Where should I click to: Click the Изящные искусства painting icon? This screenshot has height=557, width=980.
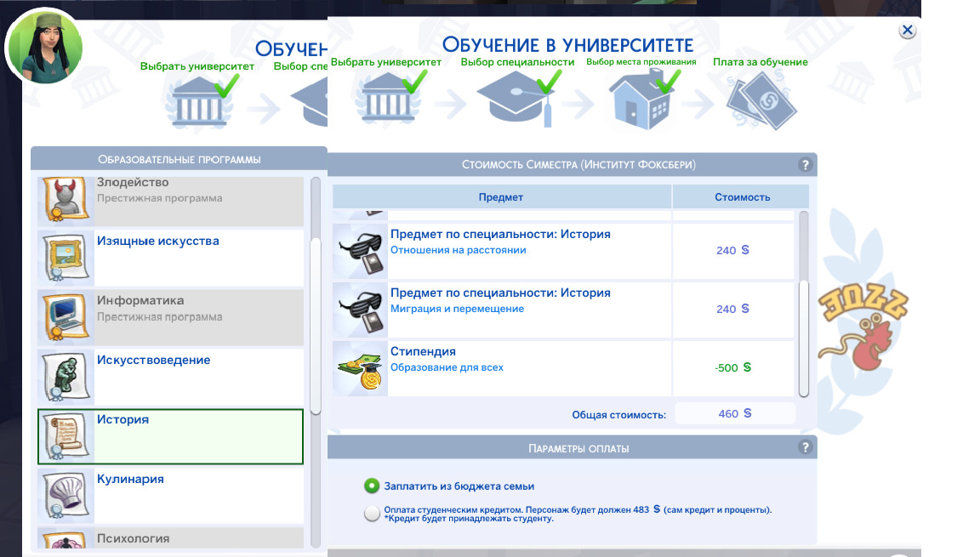pos(66,258)
